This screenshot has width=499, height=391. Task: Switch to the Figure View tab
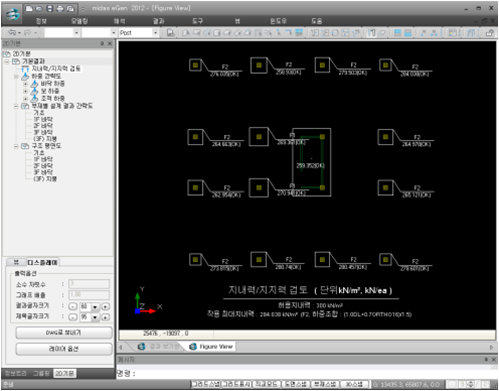(212, 347)
